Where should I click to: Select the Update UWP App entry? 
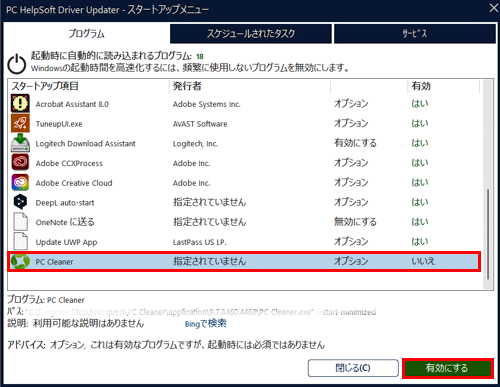pyautogui.click(x=66, y=242)
